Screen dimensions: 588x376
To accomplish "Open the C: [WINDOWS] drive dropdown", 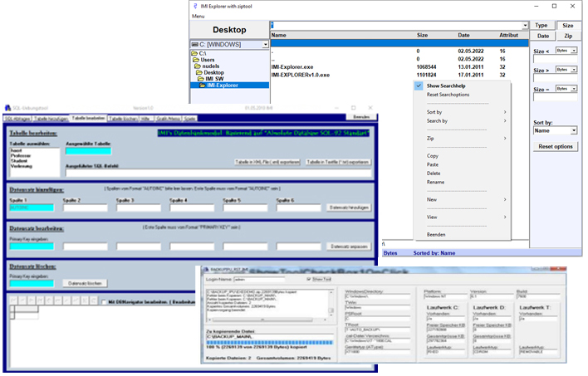I will [265, 44].
